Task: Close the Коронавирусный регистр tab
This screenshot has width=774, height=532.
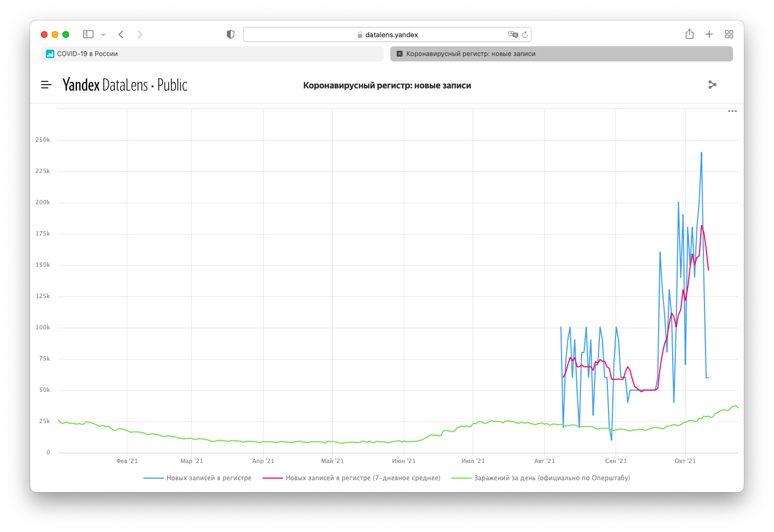Action: click(399, 54)
